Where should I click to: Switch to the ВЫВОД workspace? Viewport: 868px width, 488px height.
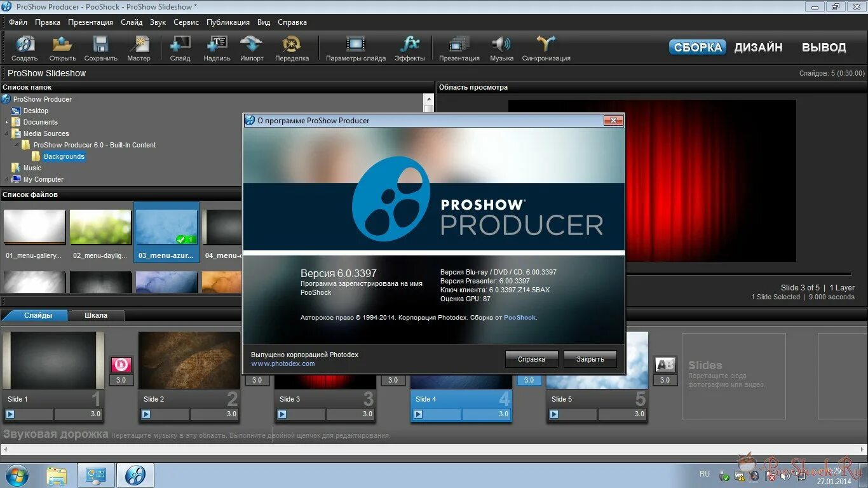click(x=824, y=47)
